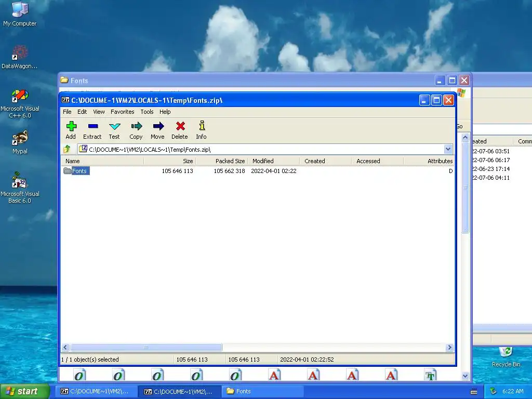Launch Microsoft Visual Basic 6.0 shortcut

pyautogui.click(x=20, y=188)
